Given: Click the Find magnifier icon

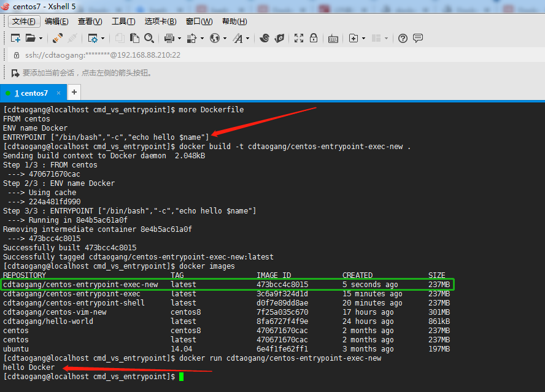Looking at the screenshot, I should [x=149, y=38].
